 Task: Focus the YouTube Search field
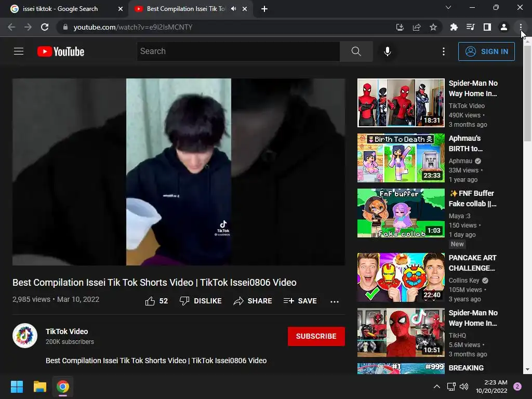pyautogui.click(x=238, y=51)
